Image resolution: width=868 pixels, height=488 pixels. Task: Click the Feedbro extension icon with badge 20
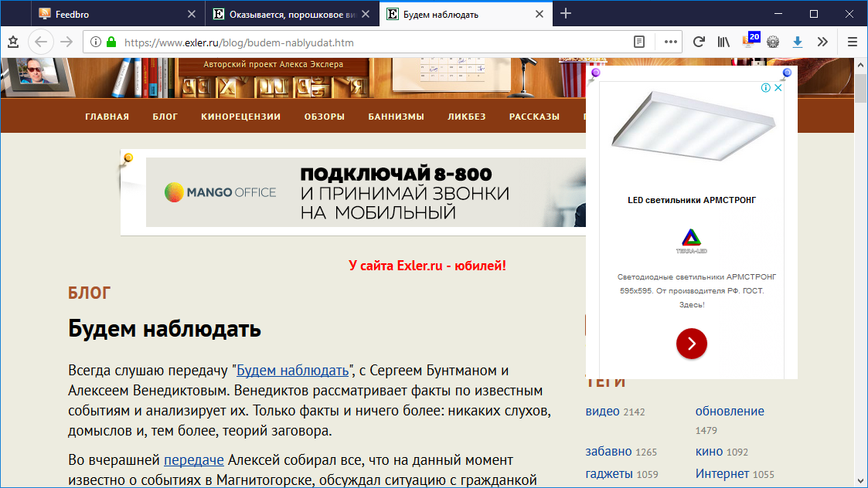pos(749,42)
